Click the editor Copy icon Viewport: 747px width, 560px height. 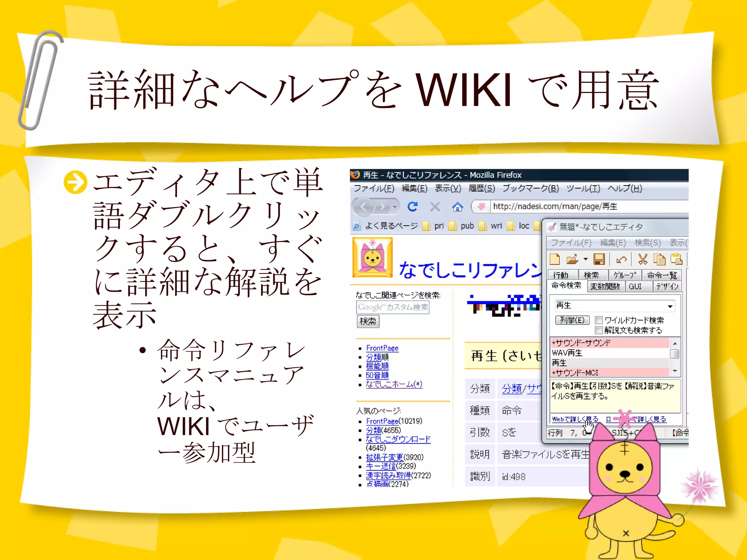[x=659, y=259]
